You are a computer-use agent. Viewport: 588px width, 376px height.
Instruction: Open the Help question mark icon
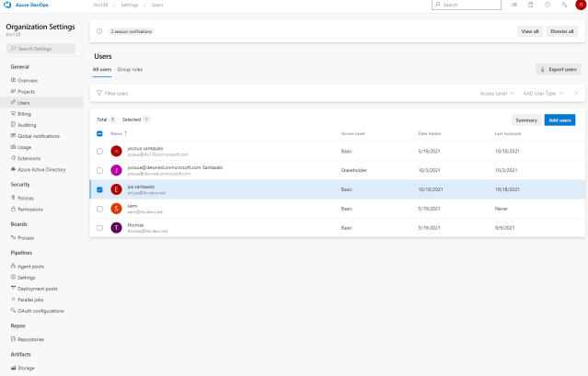pyautogui.click(x=548, y=6)
